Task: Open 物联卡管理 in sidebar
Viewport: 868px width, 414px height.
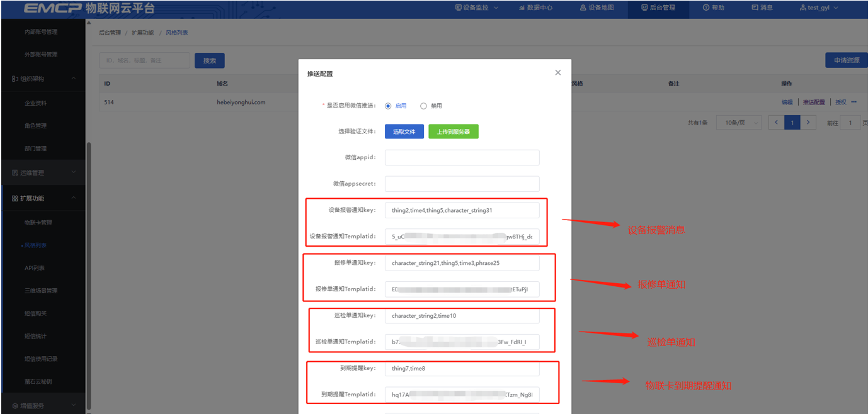Action: (x=38, y=223)
